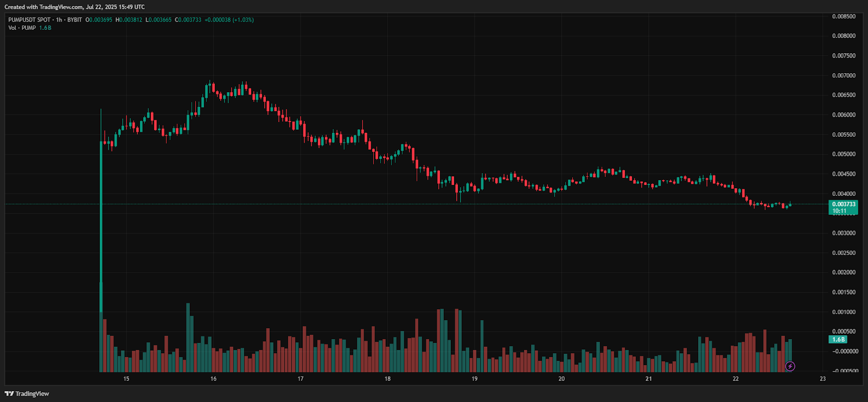
Task: Click the purple lightning bolt event icon
Action: 790,367
